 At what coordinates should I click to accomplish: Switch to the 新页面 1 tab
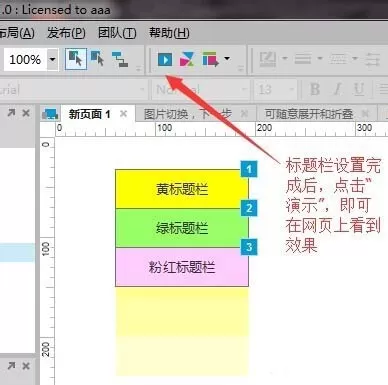tap(89, 114)
